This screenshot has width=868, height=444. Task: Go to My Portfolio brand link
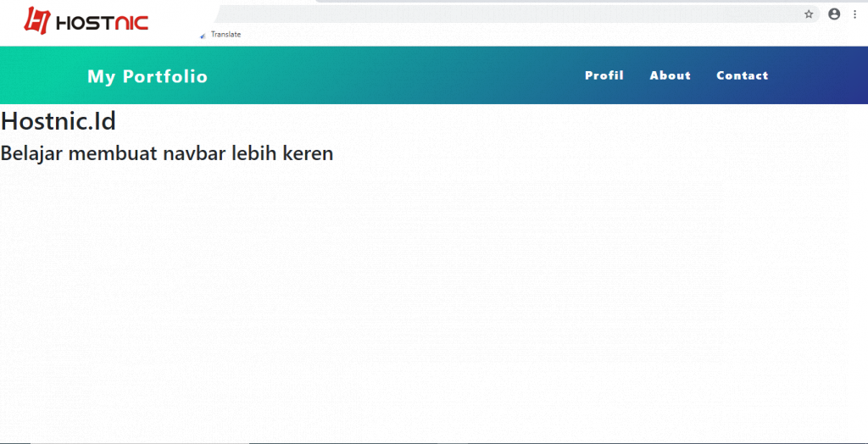click(147, 76)
